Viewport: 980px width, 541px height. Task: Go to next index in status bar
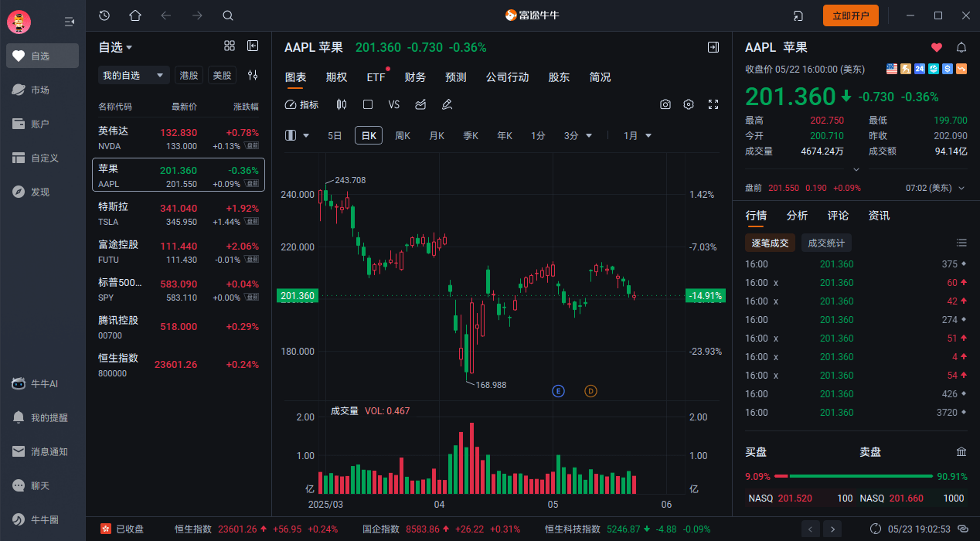[832, 529]
